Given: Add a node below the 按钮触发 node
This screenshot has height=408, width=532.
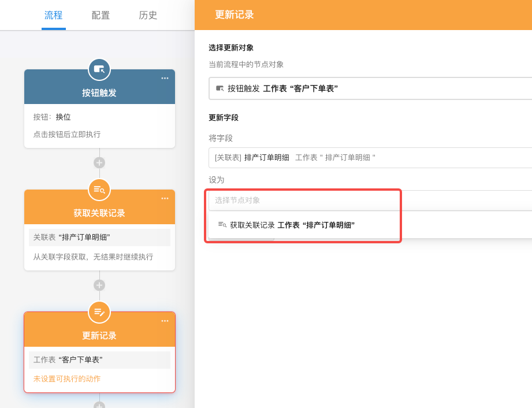Looking at the screenshot, I should coord(99,162).
